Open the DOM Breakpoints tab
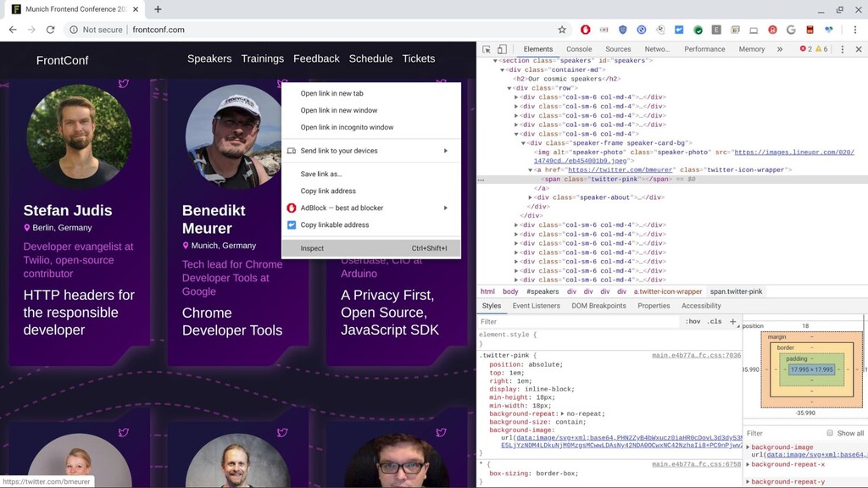 [598, 306]
